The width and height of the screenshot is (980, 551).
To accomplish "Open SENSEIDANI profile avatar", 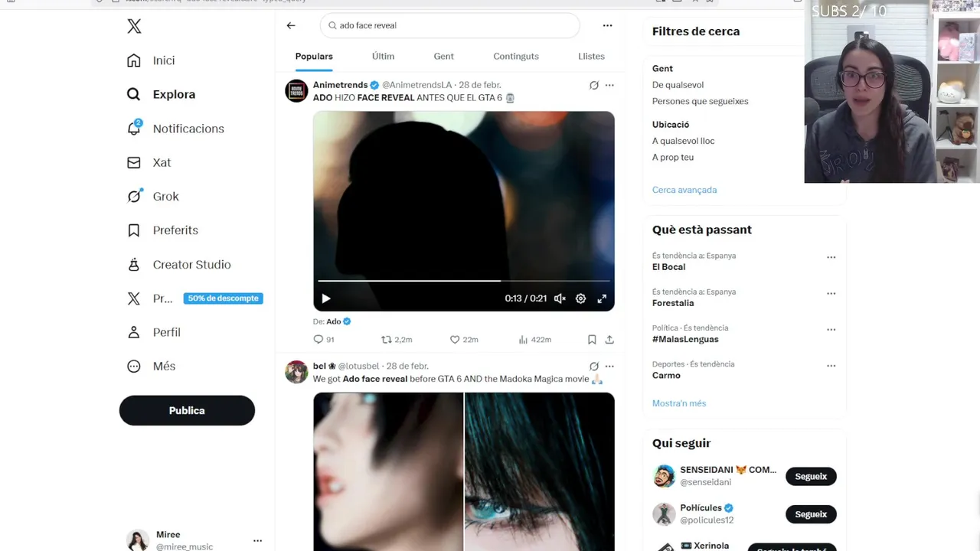I will (664, 476).
